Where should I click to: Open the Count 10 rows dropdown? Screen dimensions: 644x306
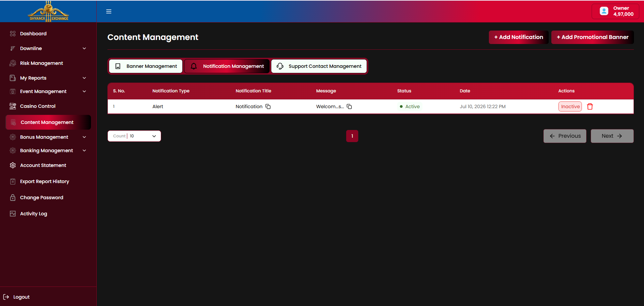click(x=134, y=136)
